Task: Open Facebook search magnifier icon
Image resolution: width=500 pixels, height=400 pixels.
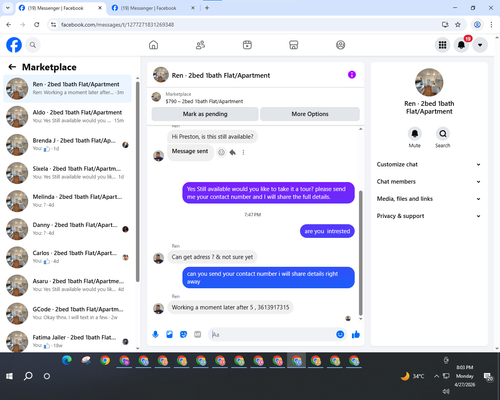Action: [x=33, y=45]
